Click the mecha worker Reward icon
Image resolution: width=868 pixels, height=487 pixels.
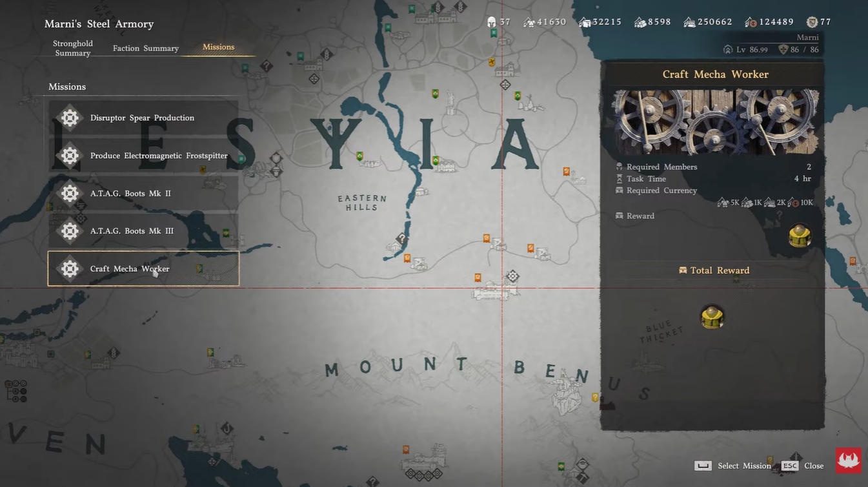click(800, 236)
